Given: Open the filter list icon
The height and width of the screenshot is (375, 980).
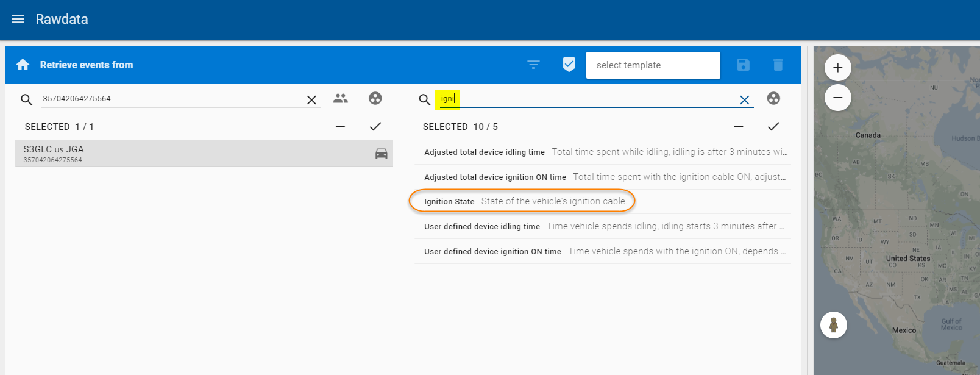Looking at the screenshot, I should pyautogui.click(x=533, y=65).
